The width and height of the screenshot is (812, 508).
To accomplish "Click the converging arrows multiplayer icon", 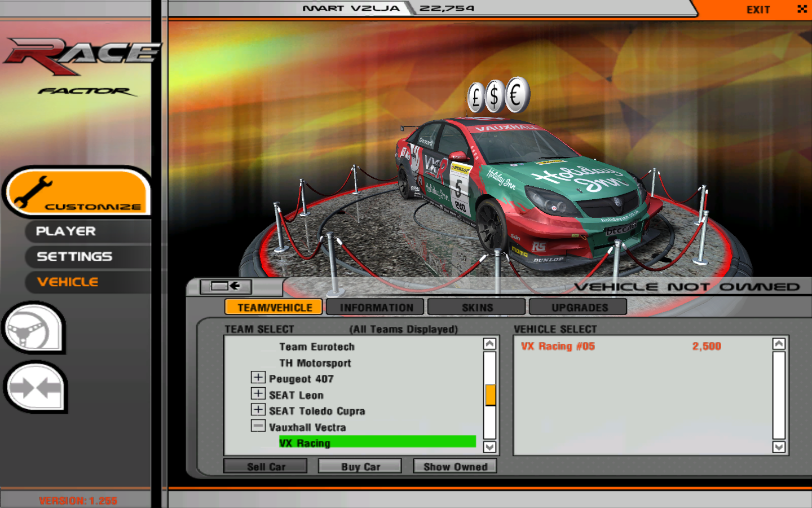I will (35, 387).
